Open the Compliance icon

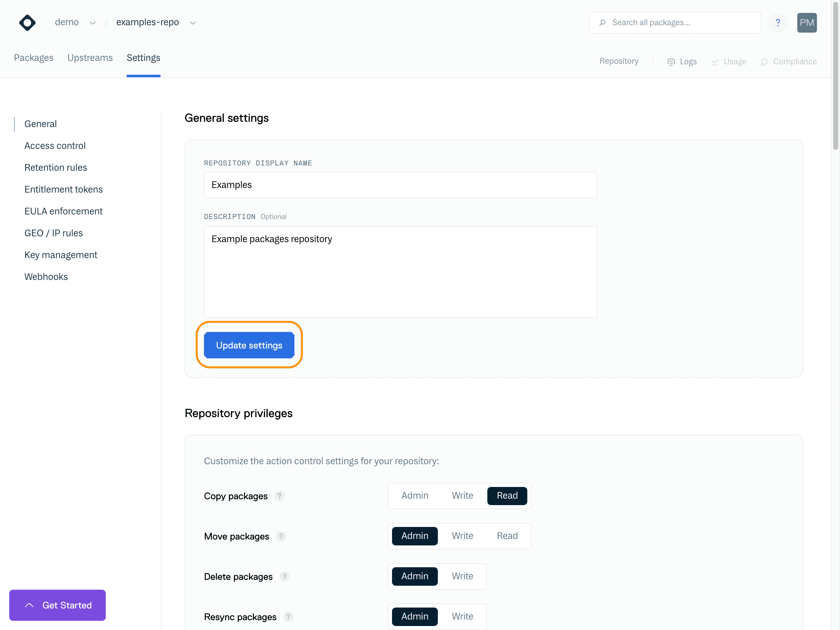click(764, 61)
